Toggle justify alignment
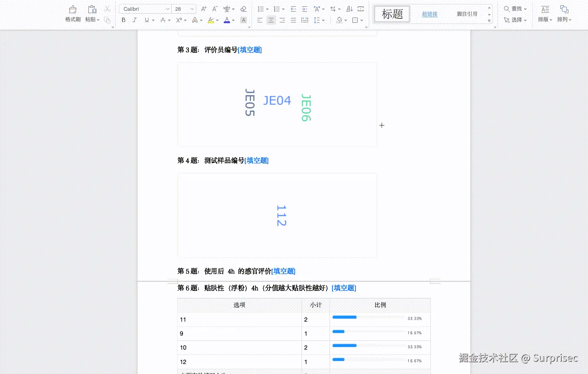This screenshot has width=588, height=374. coord(293,20)
